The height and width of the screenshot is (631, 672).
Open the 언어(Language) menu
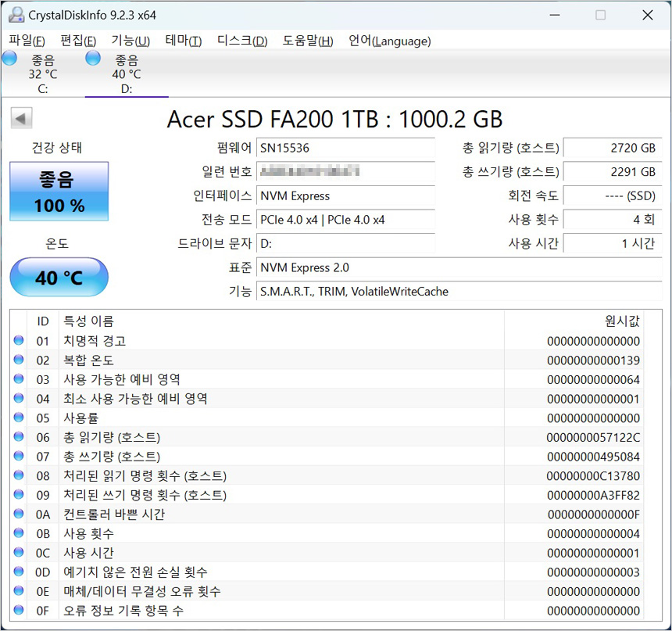[389, 41]
